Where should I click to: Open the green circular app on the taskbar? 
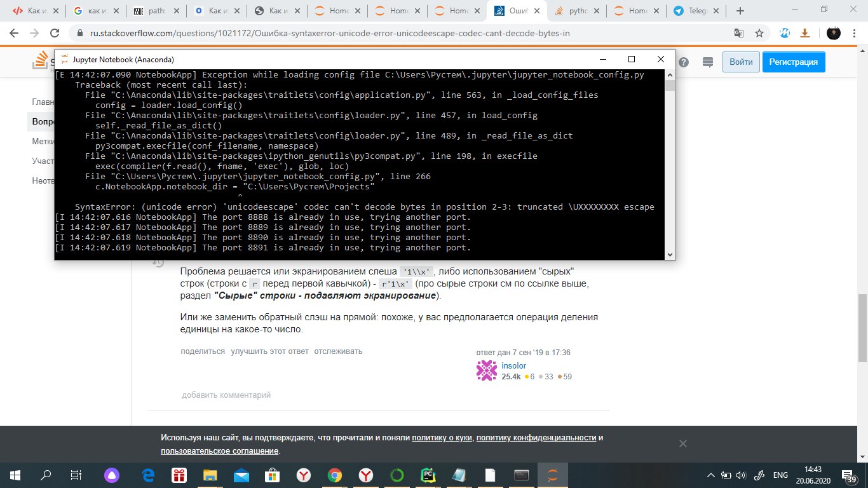[x=397, y=475]
